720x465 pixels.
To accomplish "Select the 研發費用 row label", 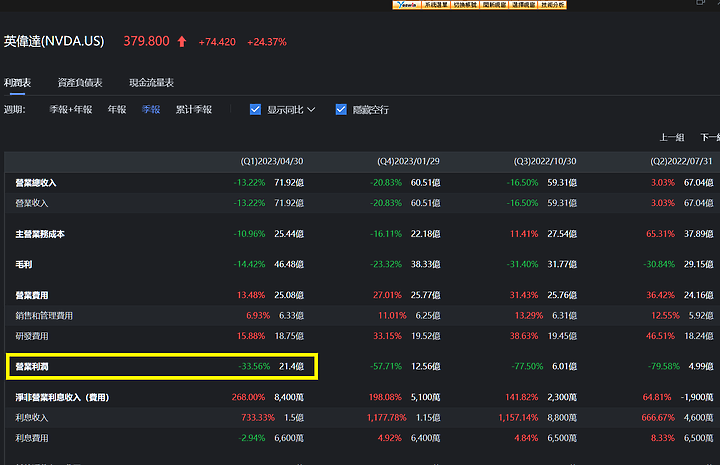I will pos(32,336).
